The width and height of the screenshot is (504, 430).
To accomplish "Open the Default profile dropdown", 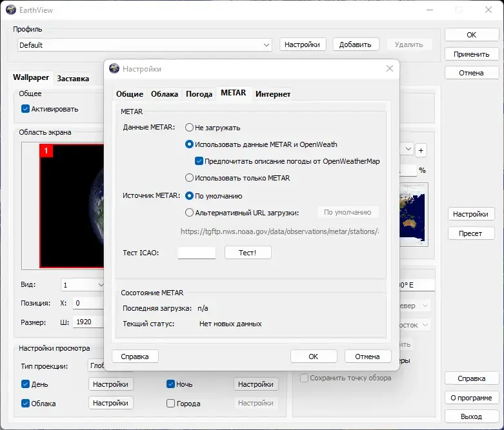I will tap(145, 45).
